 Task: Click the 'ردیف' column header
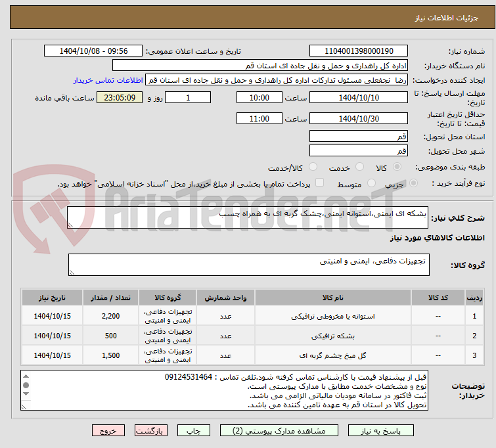(x=474, y=298)
